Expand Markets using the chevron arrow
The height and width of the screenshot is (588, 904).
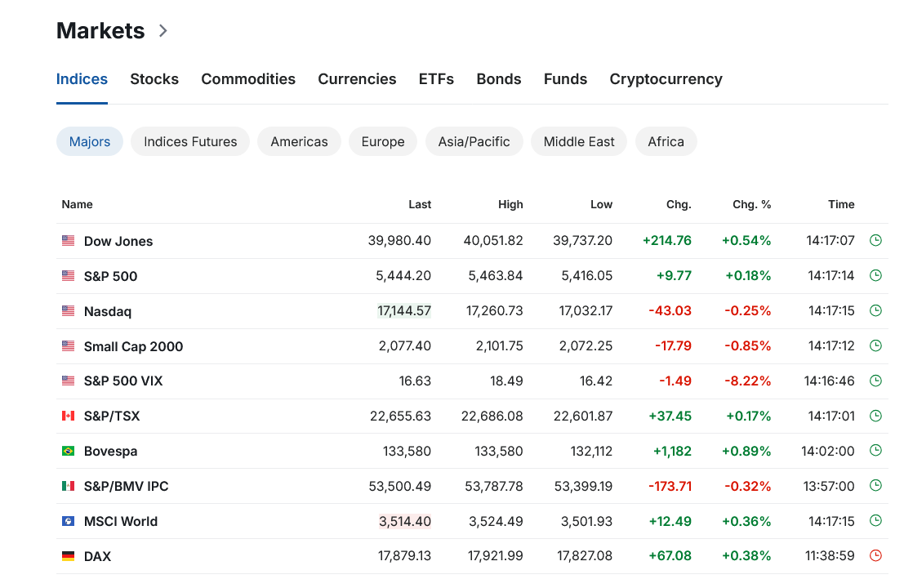point(163,31)
